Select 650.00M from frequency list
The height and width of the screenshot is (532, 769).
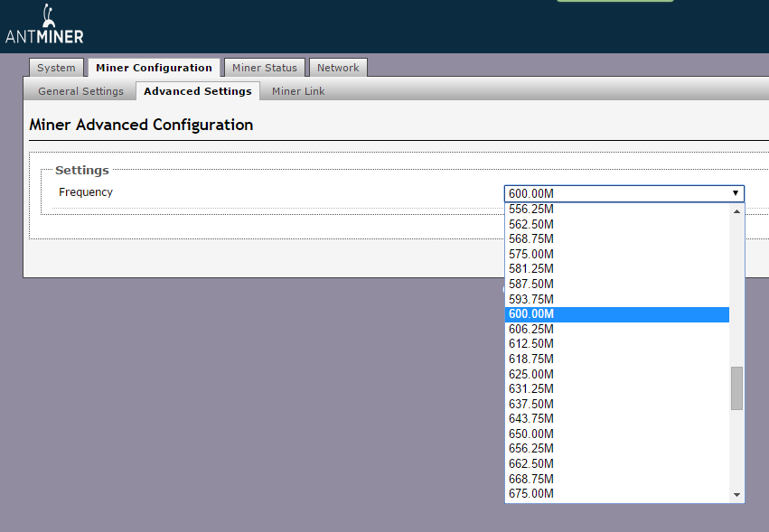coord(531,434)
